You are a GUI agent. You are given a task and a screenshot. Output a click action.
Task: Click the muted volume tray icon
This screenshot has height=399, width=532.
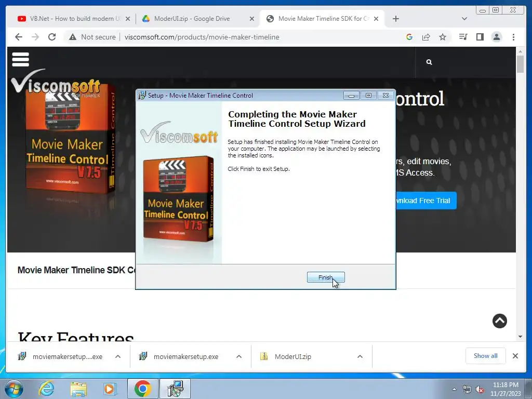tap(480, 390)
